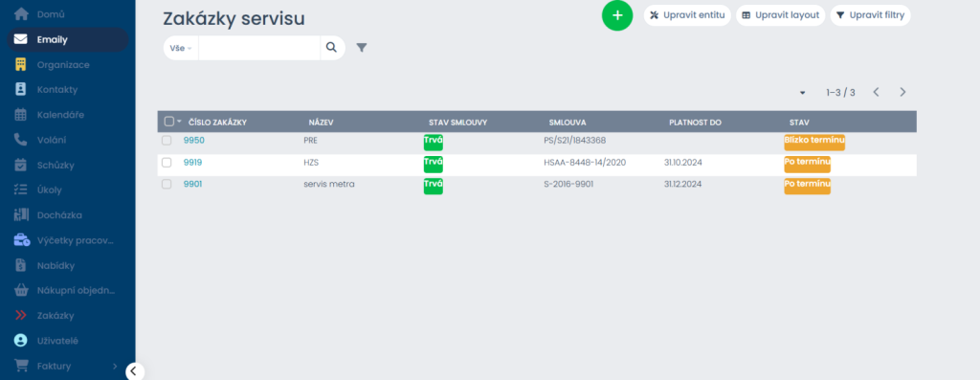This screenshot has height=380, width=980.
Task: Expand the Faktury sidebar submenu arrow
Action: click(x=115, y=367)
